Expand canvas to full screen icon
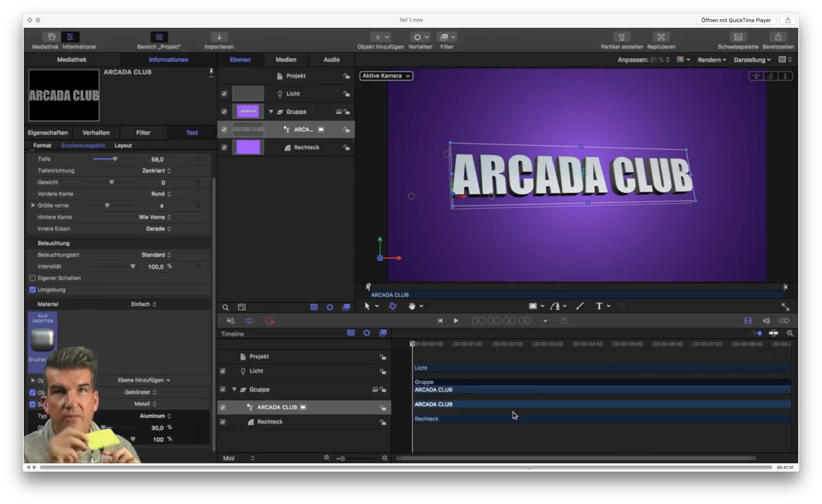Viewport: 822px width, 504px height. (x=785, y=307)
